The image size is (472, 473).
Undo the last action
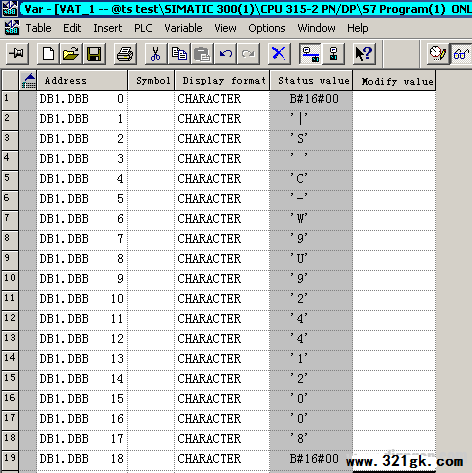(x=226, y=53)
